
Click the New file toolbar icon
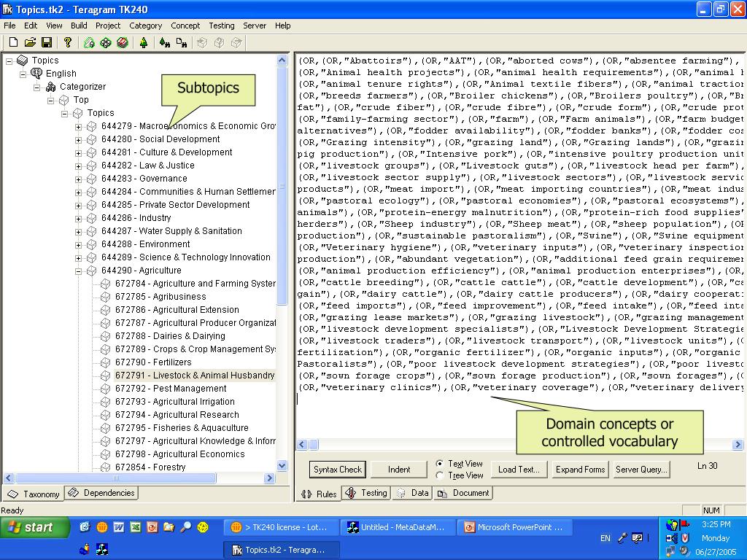point(14,43)
